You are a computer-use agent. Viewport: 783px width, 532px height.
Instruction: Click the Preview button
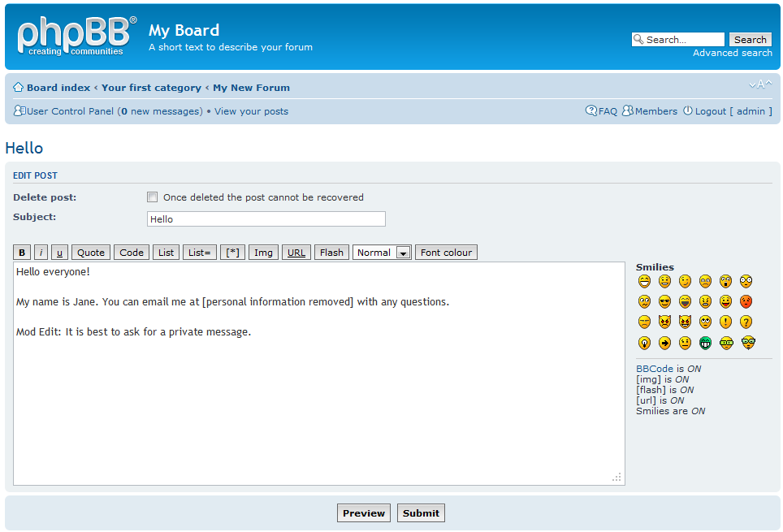pos(364,513)
